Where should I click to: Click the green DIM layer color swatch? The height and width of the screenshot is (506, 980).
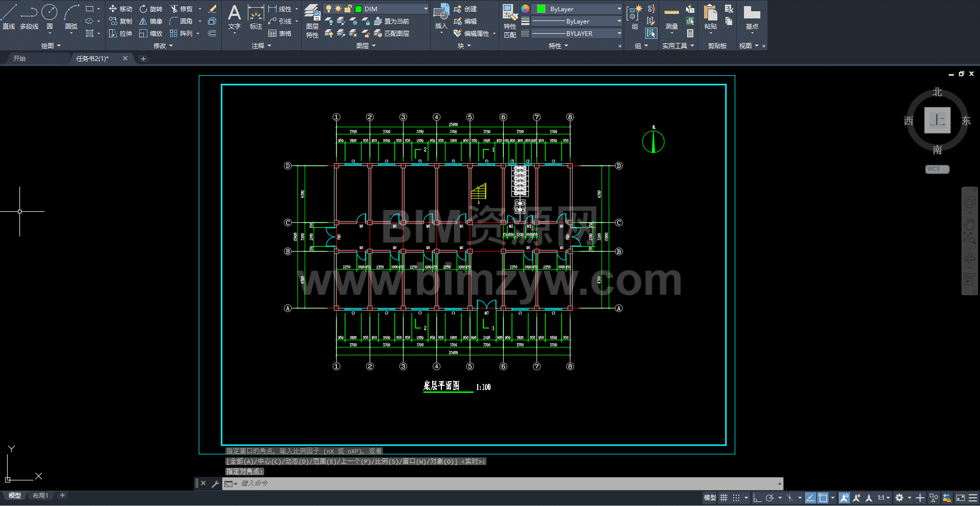tap(358, 9)
